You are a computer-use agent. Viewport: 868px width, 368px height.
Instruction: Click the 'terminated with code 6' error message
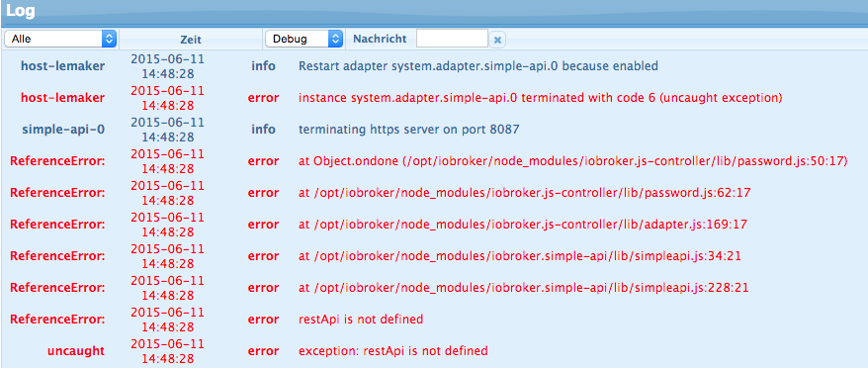[541, 98]
